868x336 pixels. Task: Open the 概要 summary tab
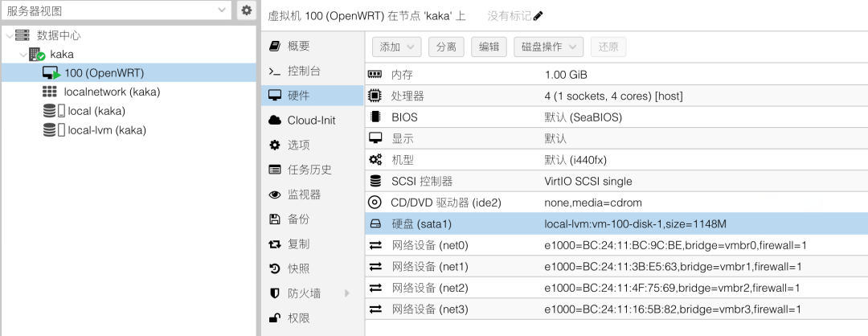click(312, 46)
